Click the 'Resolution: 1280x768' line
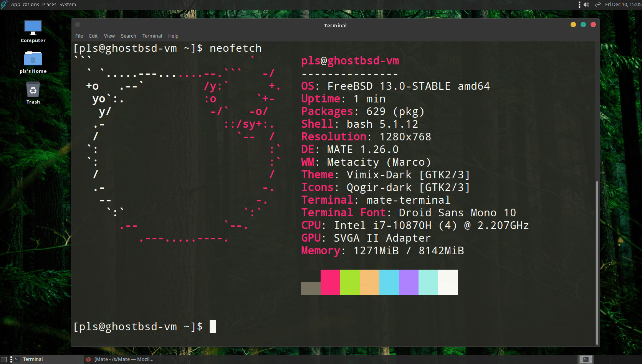This screenshot has height=364, width=642. (366, 137)
